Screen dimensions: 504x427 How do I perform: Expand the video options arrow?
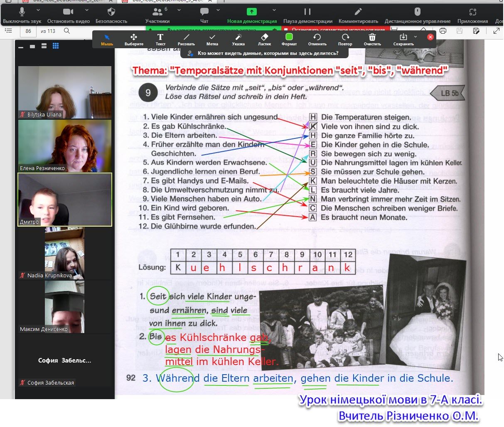click(x=87, y=10)
